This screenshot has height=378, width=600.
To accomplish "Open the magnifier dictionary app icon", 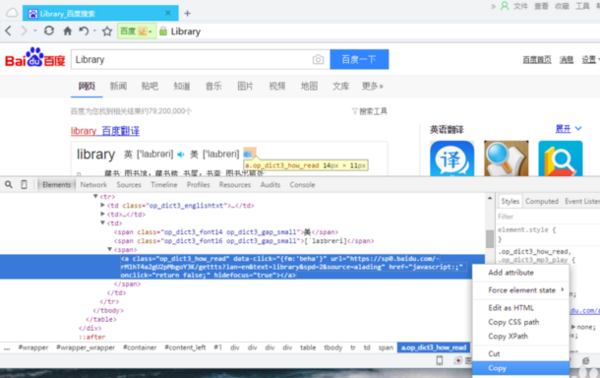I will click(x=506, y=159).
